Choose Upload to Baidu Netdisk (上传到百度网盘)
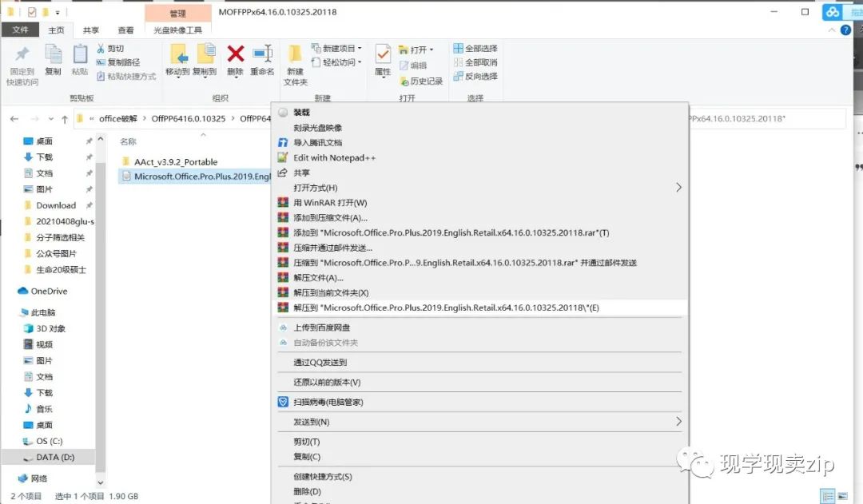The height and width of the screenshot is (504, 863). [479, 327]
